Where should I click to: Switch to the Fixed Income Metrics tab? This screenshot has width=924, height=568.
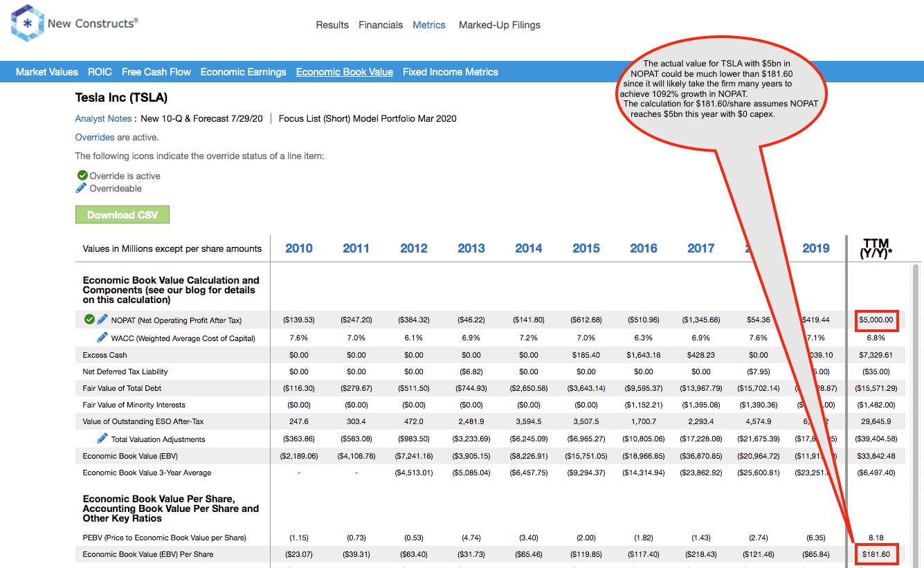click(451, 72)
